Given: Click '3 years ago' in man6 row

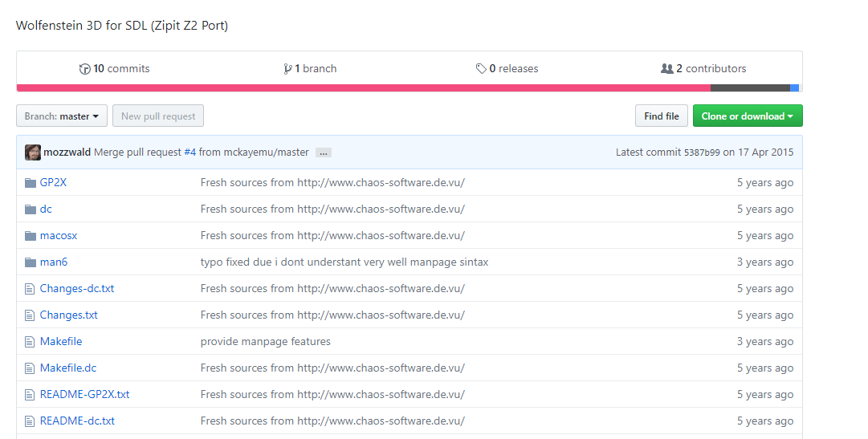Looking at the screenshot, I should point(765,262).
